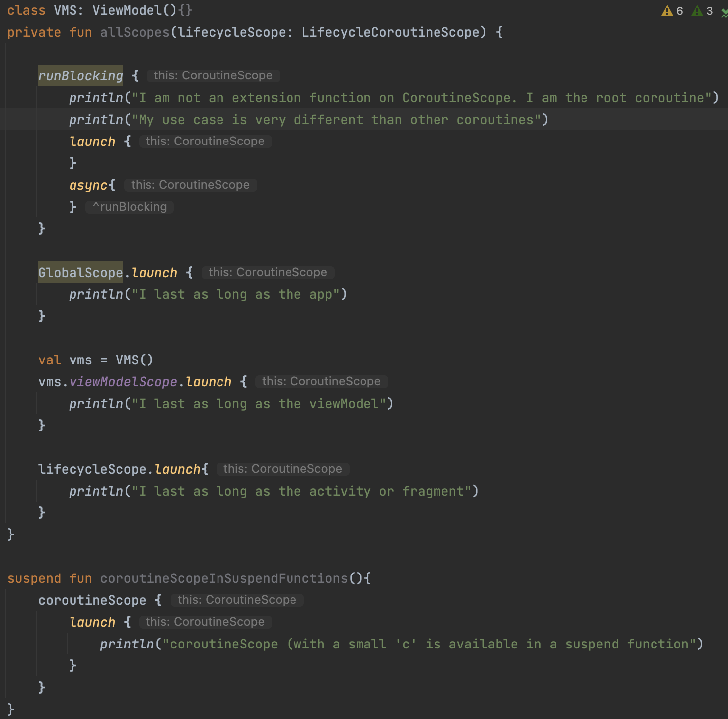Click the viewModelScope property

pos(123,382)
